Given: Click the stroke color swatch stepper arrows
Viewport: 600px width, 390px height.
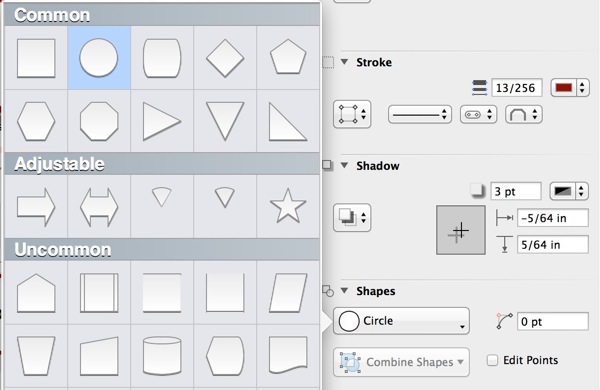Looking at the screenshot, I should point(582,88).
